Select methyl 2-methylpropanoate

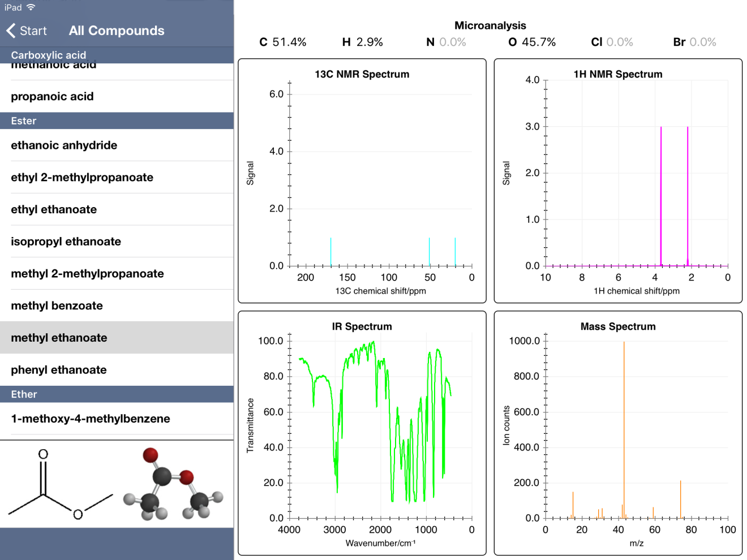[117, 274]
